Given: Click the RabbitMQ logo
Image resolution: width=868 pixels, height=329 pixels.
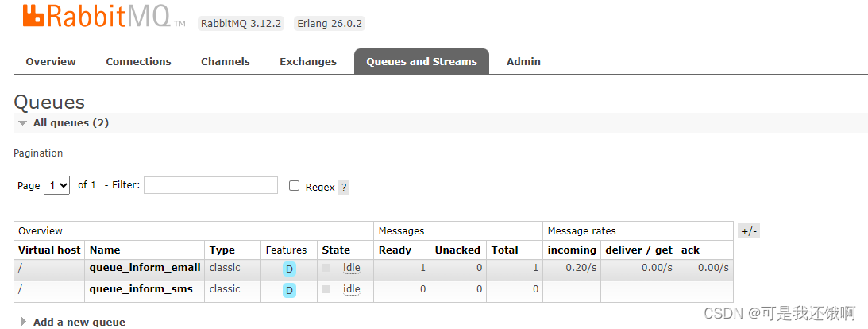Looking at the screenshot, I should 104,17.
